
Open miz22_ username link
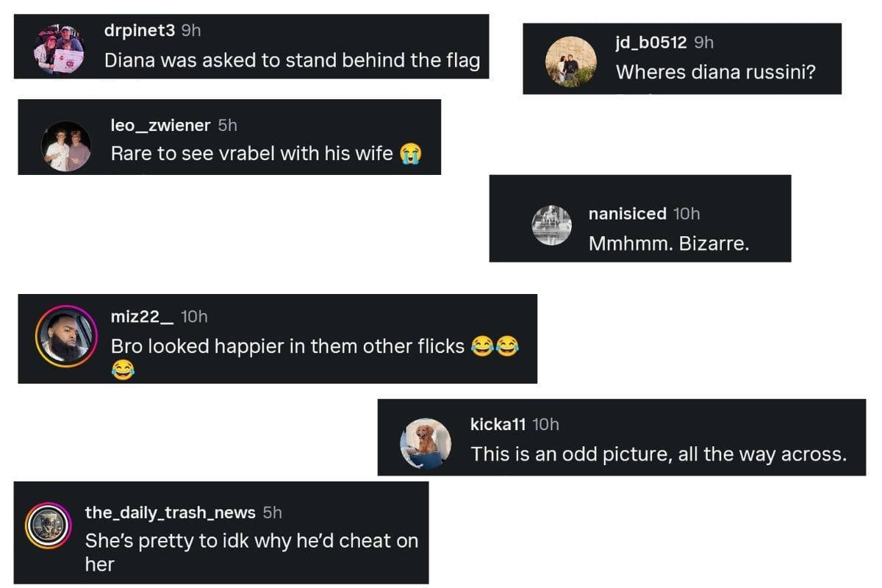point(142,317)
